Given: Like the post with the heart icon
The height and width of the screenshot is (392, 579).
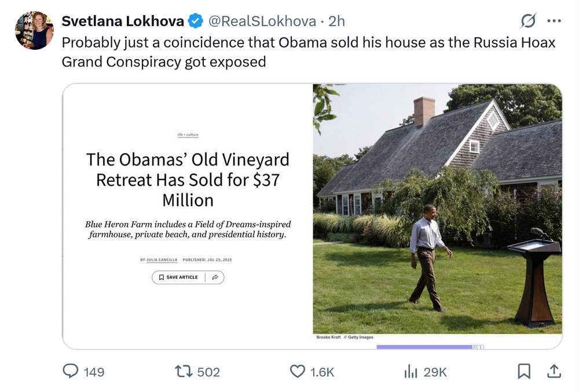Looking at the screenshot, I should [x=297, y=371].
